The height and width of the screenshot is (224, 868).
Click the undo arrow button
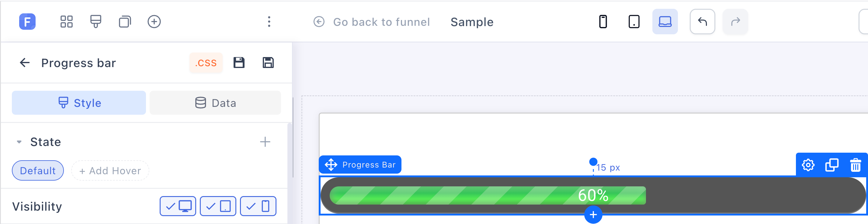pyautogui.click(x=703, y=22)
